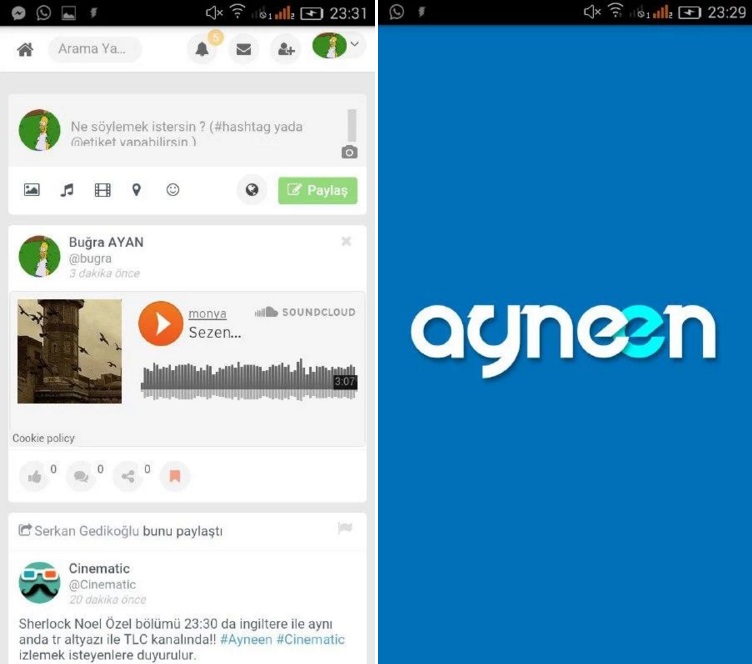Screen dimensions: 752x664
Task: Tap the track artwork thumbnail
Action: pos(70,351)
